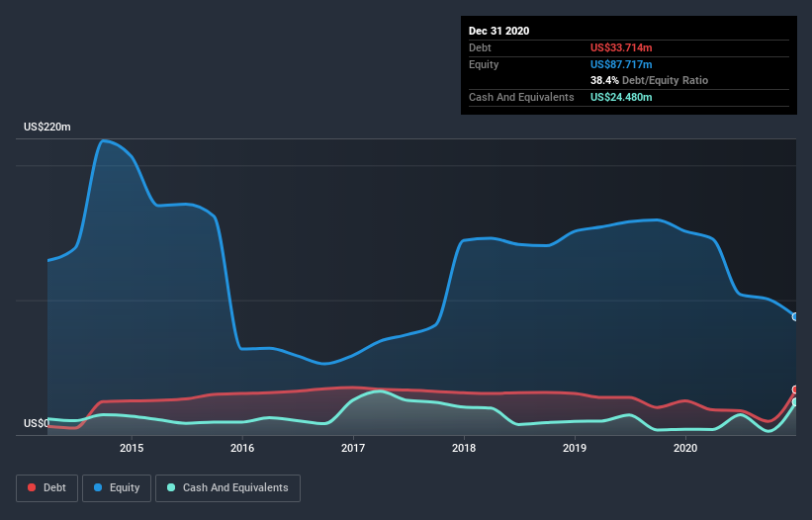This screenshot has height=520, width=812.
Task: Click the Cash And Equivalents tooltip label
Action: tap(521, 97)
